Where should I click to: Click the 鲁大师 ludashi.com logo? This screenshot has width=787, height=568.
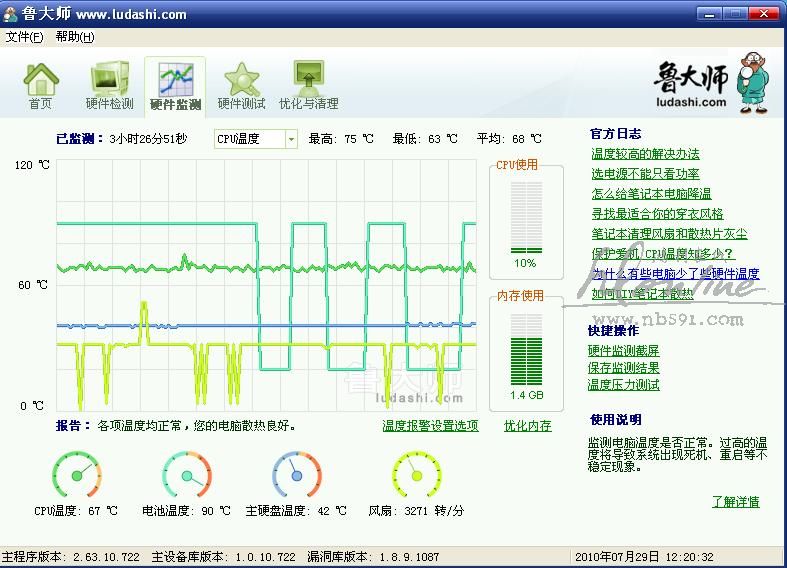coord(705,83)
